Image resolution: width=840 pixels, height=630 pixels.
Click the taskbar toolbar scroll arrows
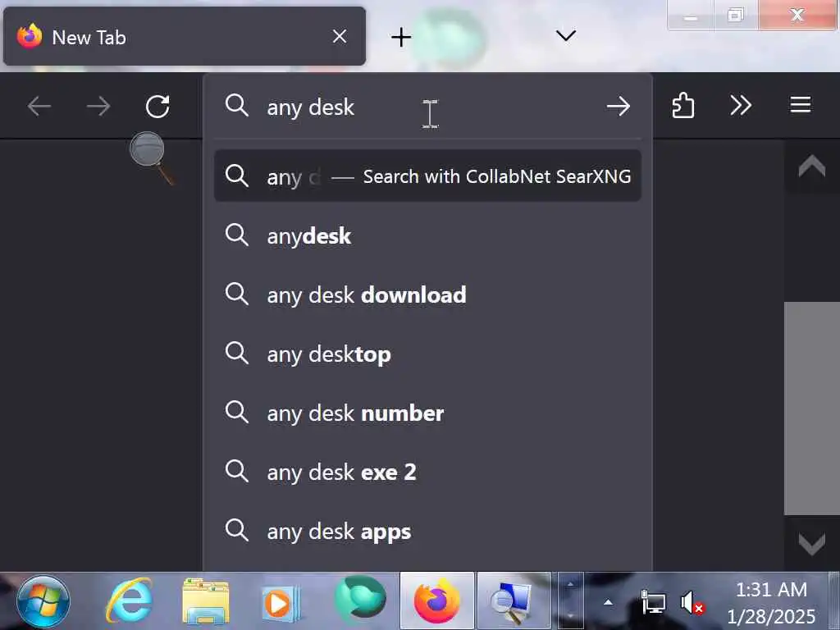pyautogui.click(x=571, y=600)
